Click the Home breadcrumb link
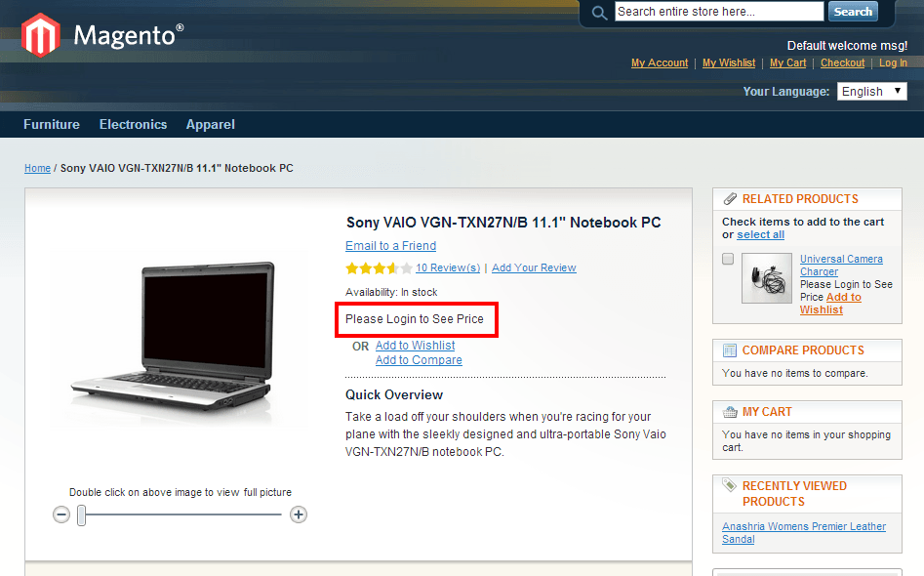Viewport: 924px width, 576px height. [37, 168]
